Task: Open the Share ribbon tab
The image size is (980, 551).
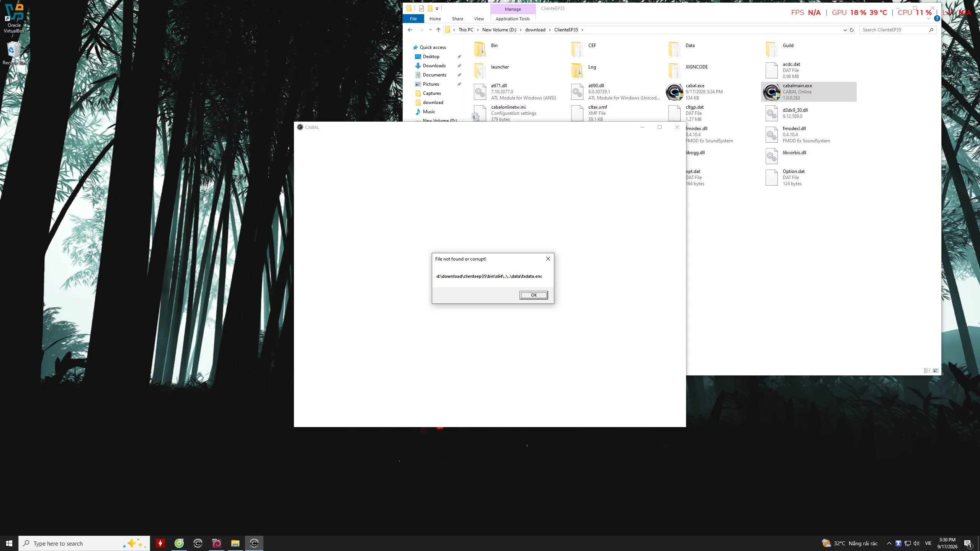Action: (x=457, y=19)
